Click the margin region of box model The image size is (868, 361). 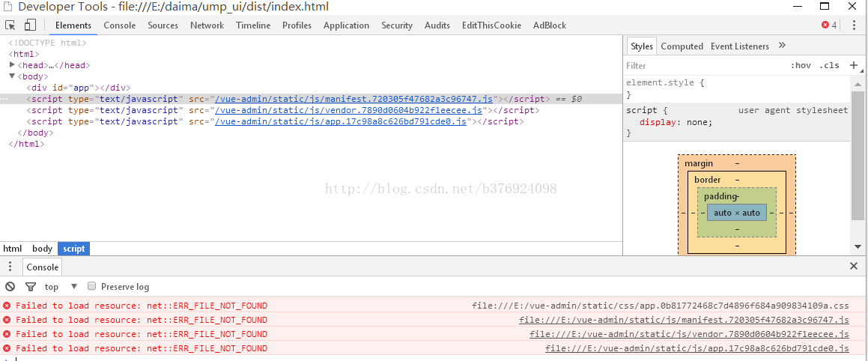[x=699, y=163]
